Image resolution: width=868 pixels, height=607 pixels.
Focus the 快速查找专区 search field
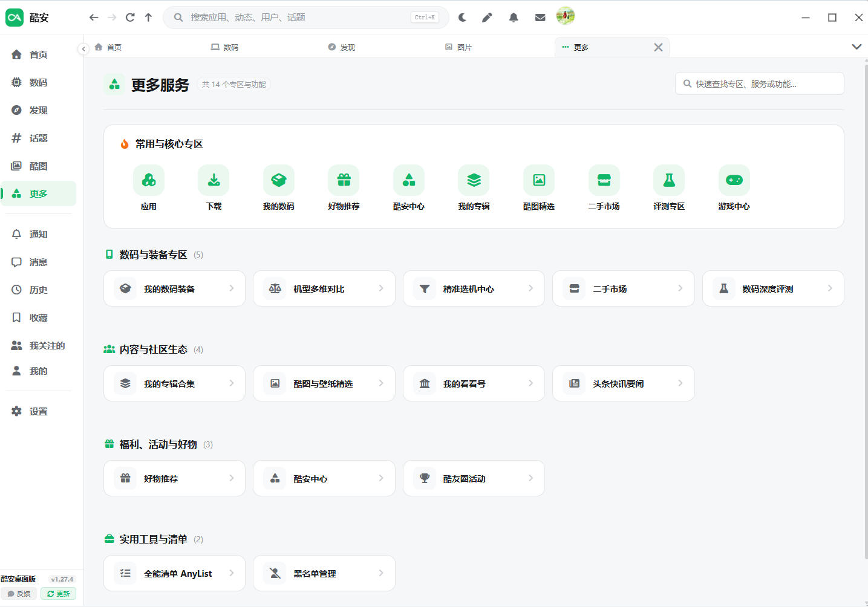point(760,83)
